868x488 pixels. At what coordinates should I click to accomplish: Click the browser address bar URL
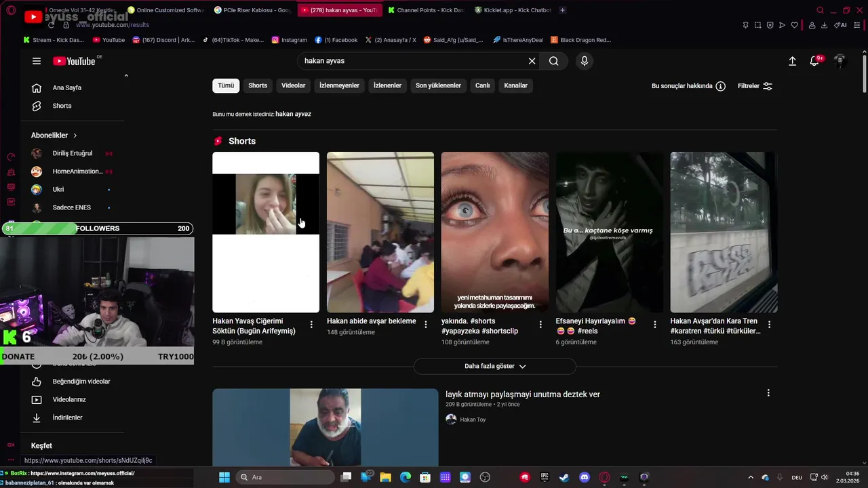(x=112, y=25)
